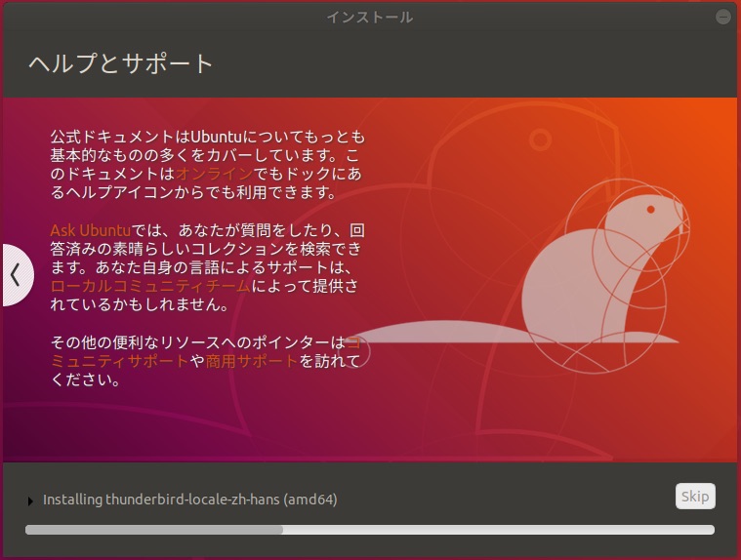Open the ミュニティサポート link
This screenshot has width=741, height=560.
[119, 361]
